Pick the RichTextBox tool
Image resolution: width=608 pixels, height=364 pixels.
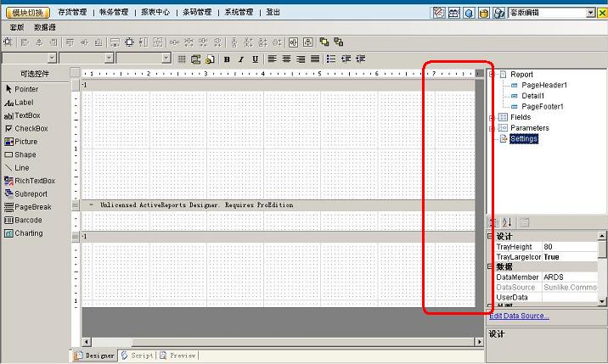(x=34, y=181)
